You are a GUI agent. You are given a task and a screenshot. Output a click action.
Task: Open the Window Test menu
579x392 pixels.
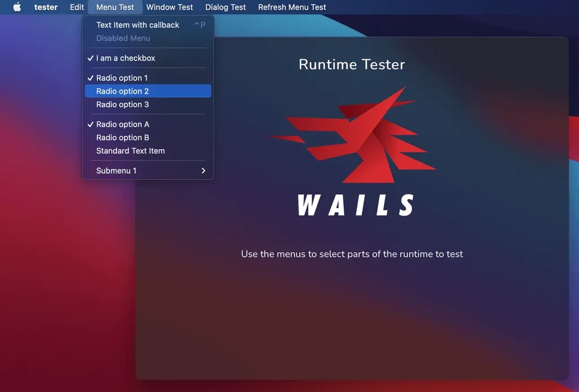pos(170,7)
